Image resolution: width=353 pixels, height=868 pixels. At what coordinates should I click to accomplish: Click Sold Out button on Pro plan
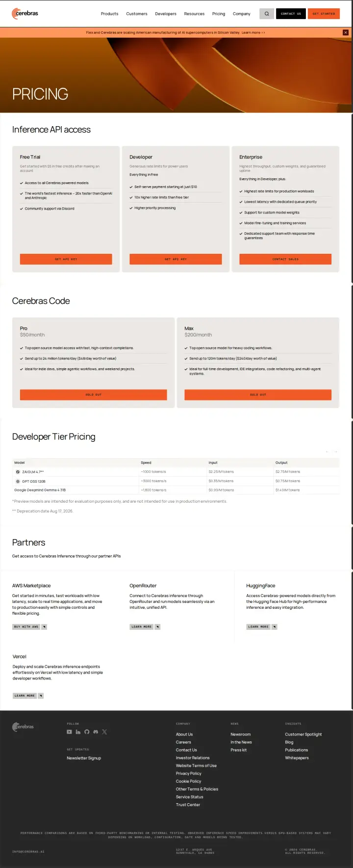tap(94, 395)
